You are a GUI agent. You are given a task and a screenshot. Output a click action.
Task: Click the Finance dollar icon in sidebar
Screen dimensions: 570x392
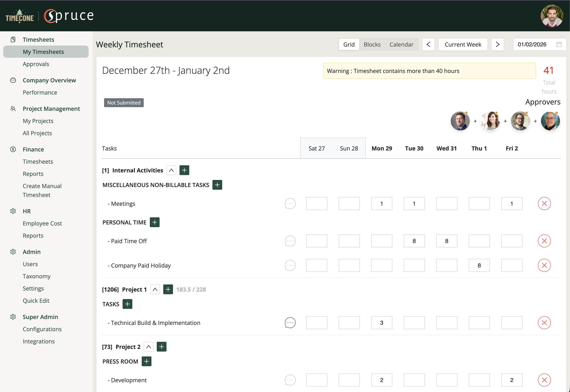tap(13, 149)
